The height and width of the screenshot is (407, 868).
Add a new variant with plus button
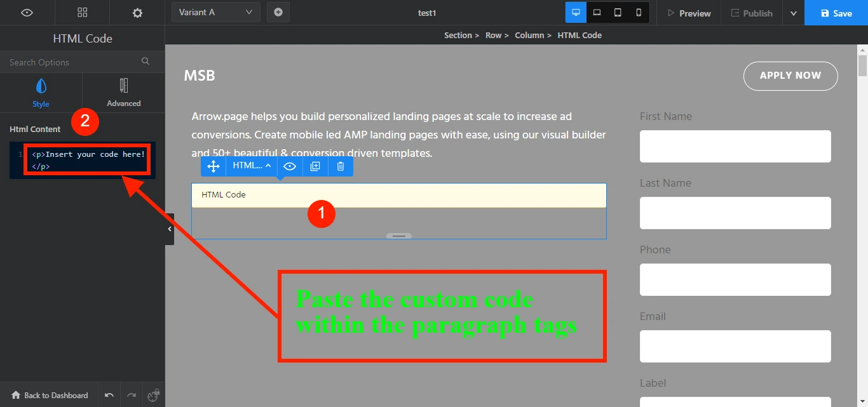coord(278,12)
